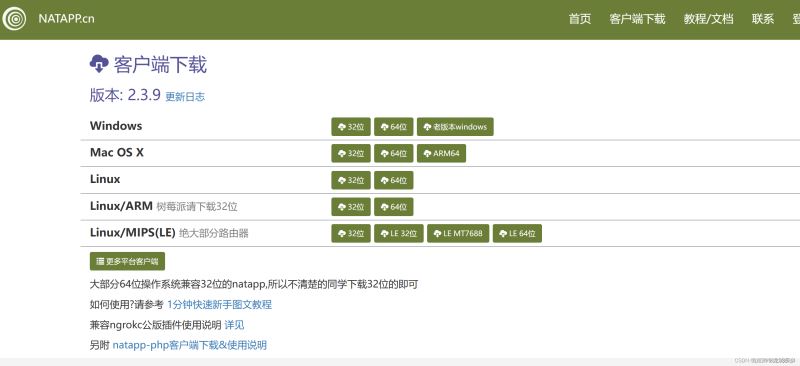Click 更多平台客户端 button

coord(127,261)
